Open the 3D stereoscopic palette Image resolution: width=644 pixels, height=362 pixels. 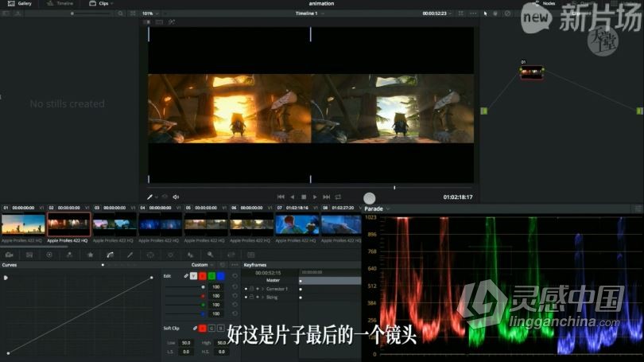(251, 255)
